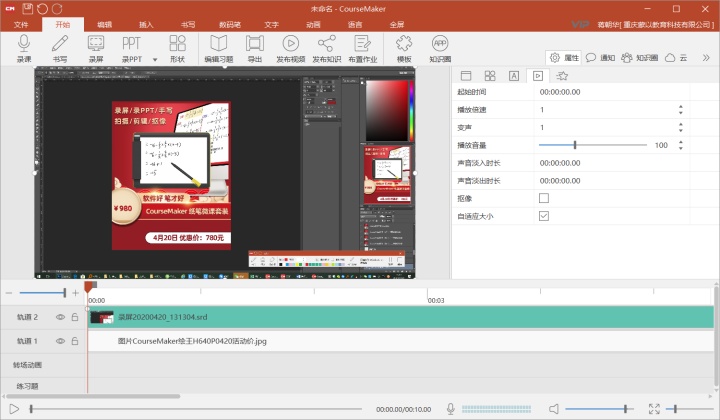
Task: Click the 起始时间 time field
Action: pos(612,92)
